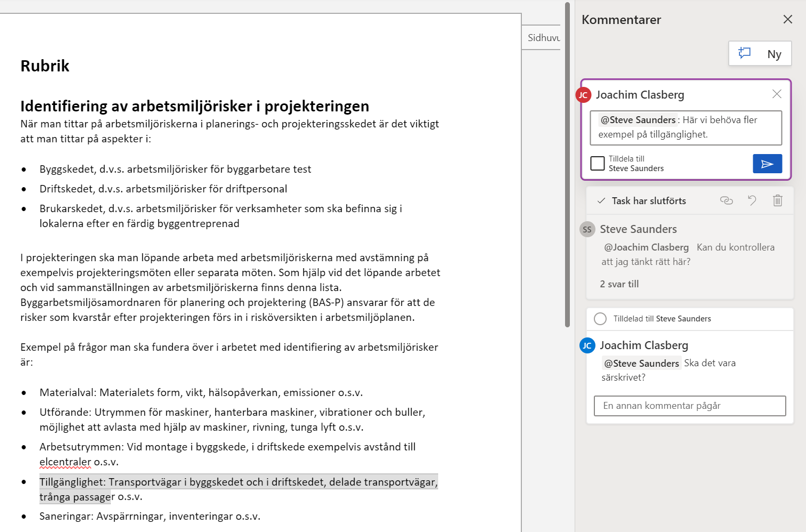
Task: Expand the '2 svar till' replies
Action: tap(619, 284)
